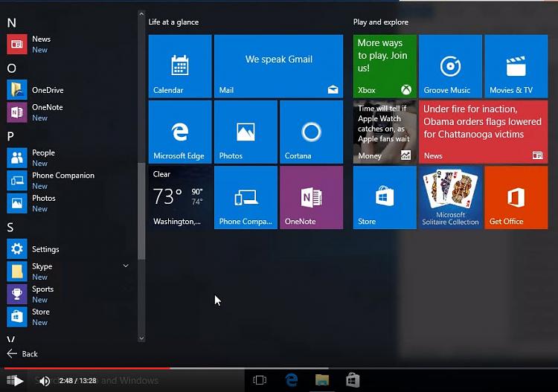The height and width of the screenshot is (392, 558).
Task: Open the Phone Companion tile
Action: click(x=246, y=197)
